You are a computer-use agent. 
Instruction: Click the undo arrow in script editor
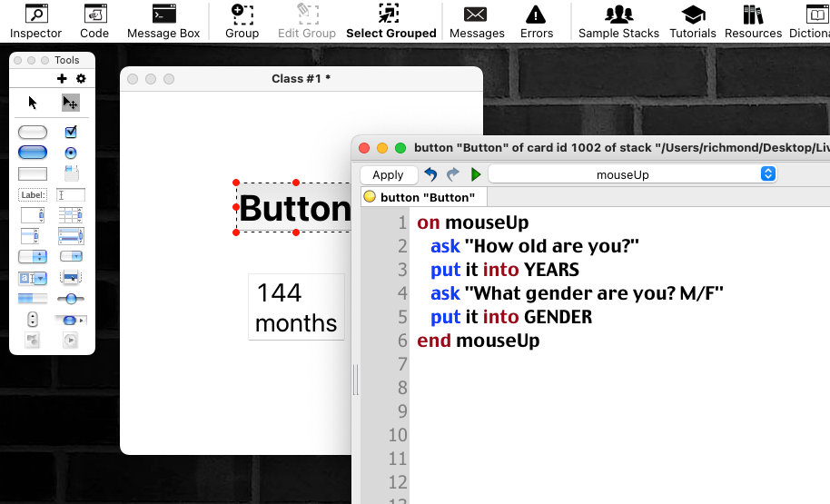(x=430, y=174)
